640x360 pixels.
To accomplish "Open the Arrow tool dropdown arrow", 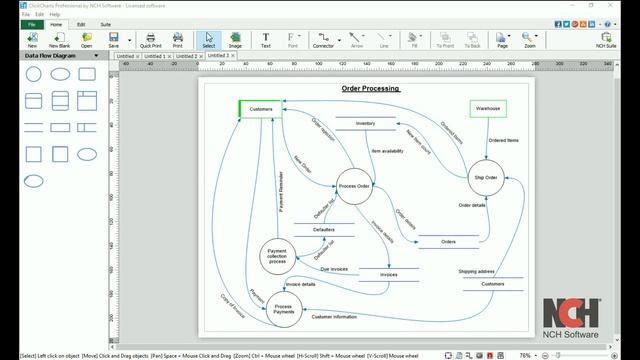I will 363,36.
